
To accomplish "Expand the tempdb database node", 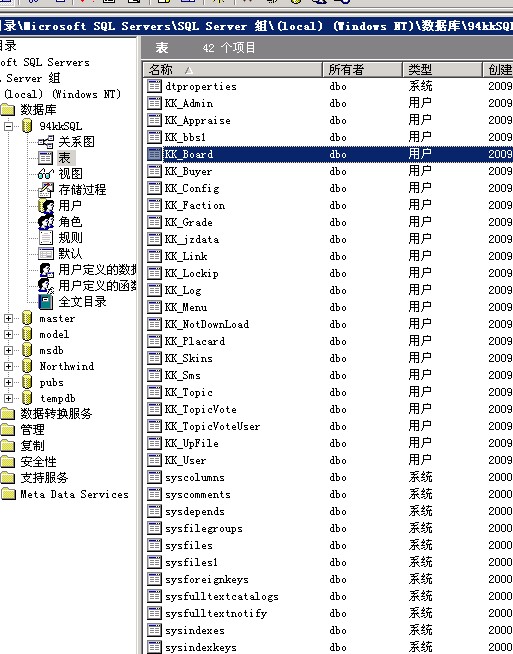I will 8,398.
